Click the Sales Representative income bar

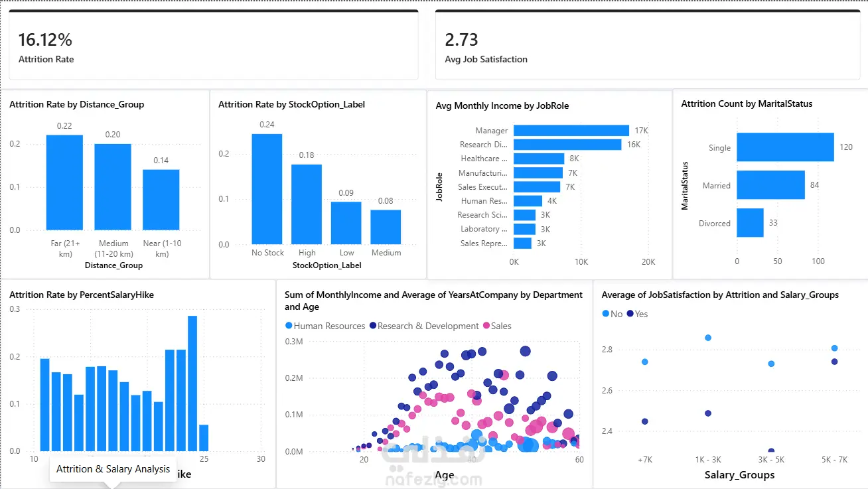coord(522,244)
